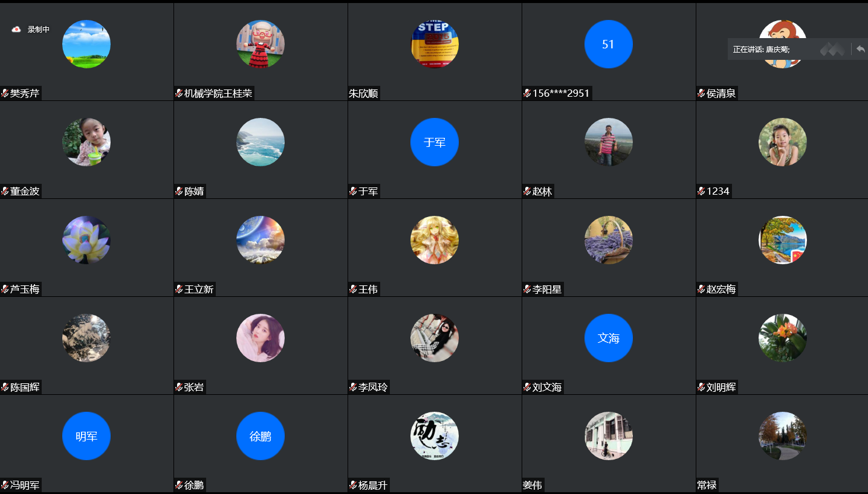
Task: Click the 机械学院王桂荣 name label
Action: [x=218, y=93]
